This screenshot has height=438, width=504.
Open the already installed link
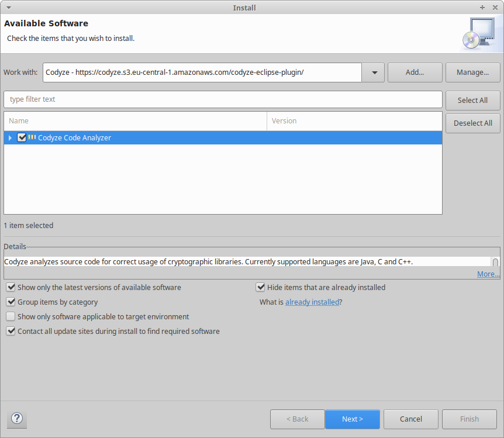click(x=312, y=302)
